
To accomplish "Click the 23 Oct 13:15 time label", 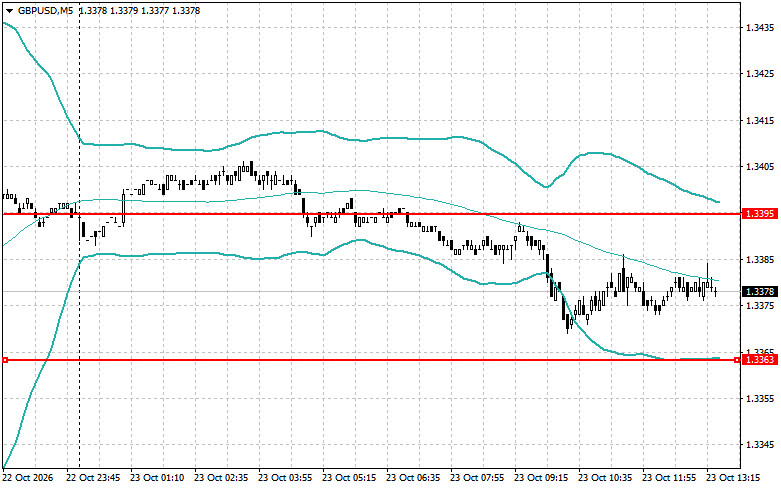I will 733,478.
